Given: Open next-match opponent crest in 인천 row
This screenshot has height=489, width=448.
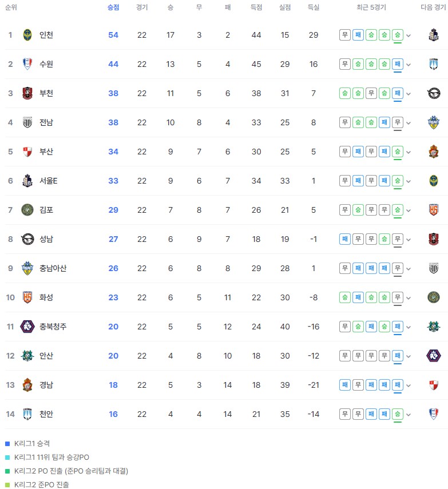Looking at the screenshot, I should coord(434,35).
